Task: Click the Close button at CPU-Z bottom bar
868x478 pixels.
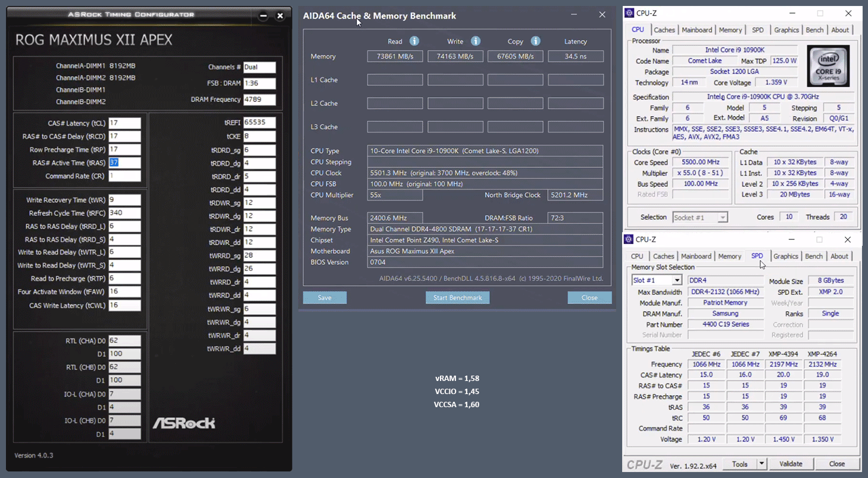Action: pyautogui.click(x=837, y=464)
